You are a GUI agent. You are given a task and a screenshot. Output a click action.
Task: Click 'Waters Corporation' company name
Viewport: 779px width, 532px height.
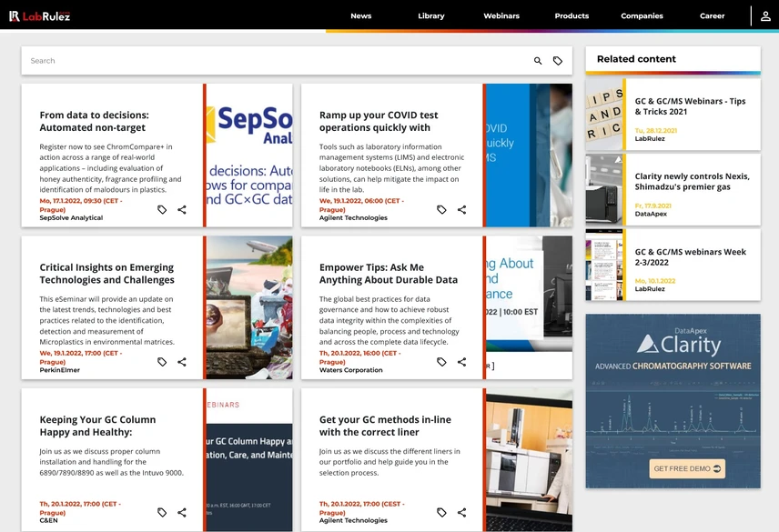[x=350, y=370]
